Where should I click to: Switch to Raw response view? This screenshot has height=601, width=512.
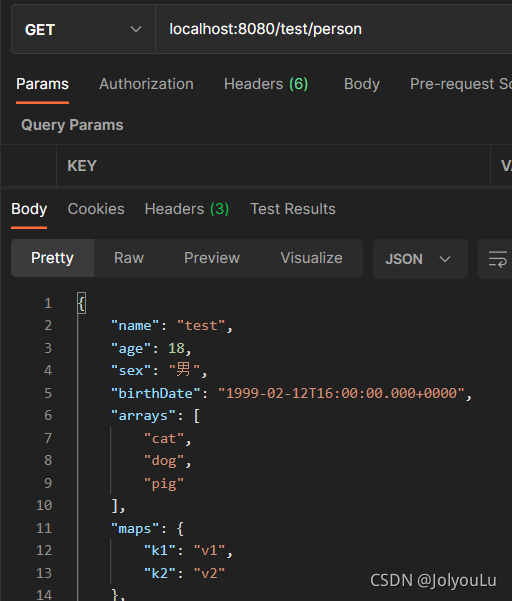click(x=129, y=258)
